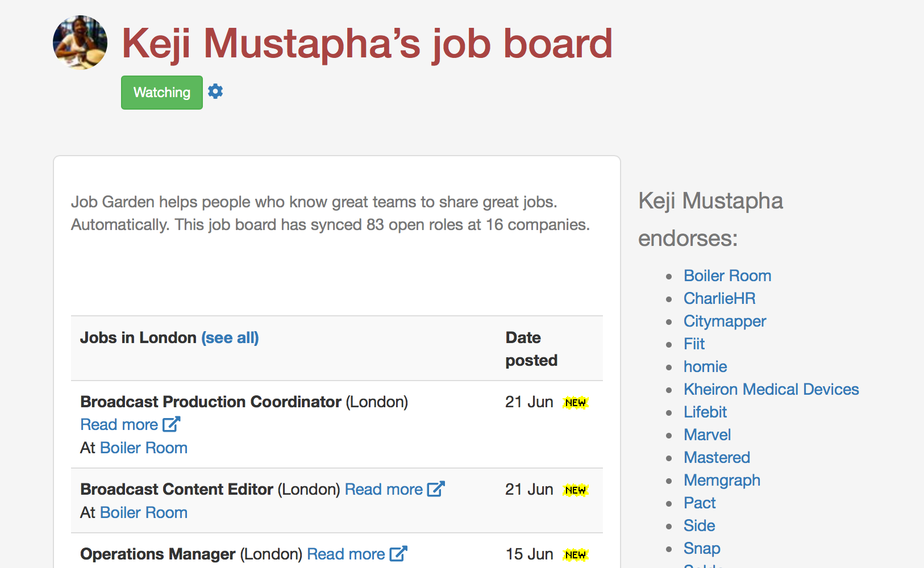
Task: Open CharlieHR in the endorses list
Action: [x=719, y=299]
